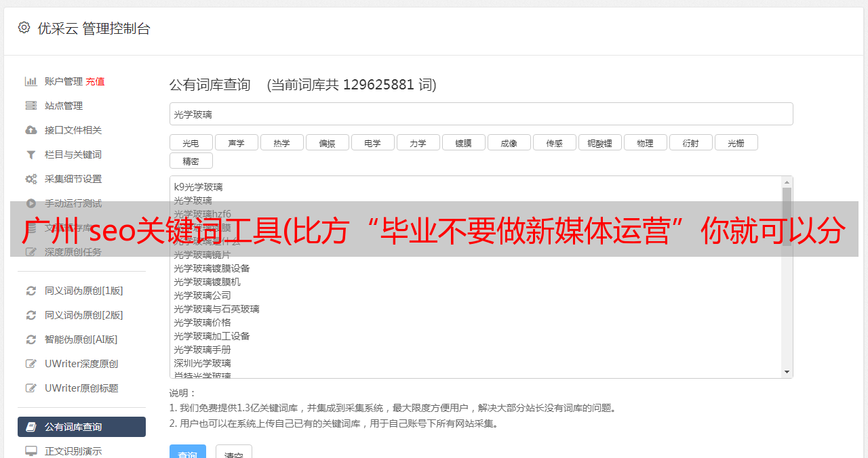Select the highlighted 公有词库查询 menu item
This screenshot has height=458, width=868.
tap(81, 427)
